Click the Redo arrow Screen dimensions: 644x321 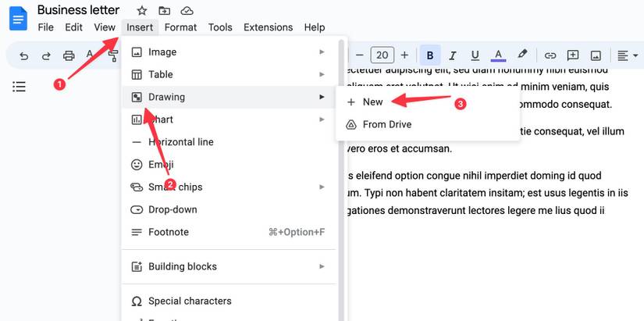(46, 55)
